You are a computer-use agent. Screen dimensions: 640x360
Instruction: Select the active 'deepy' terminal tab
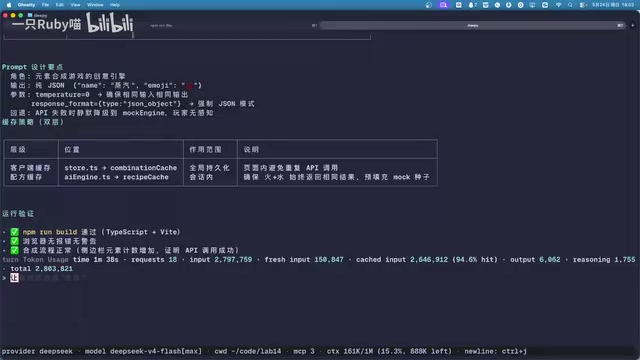pyautogui.click(x=473, y=25)
